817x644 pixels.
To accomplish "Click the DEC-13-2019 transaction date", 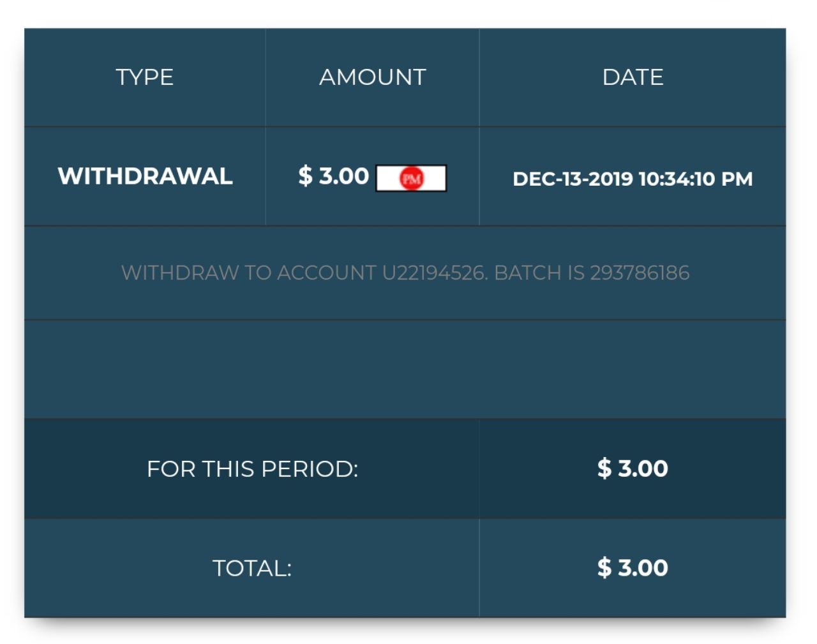I will 572,179.
